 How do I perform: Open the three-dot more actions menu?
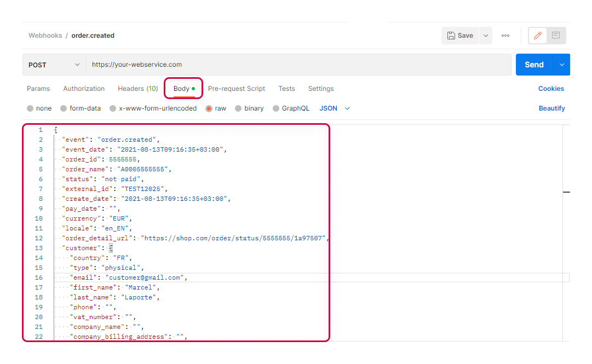pos(505,36)
